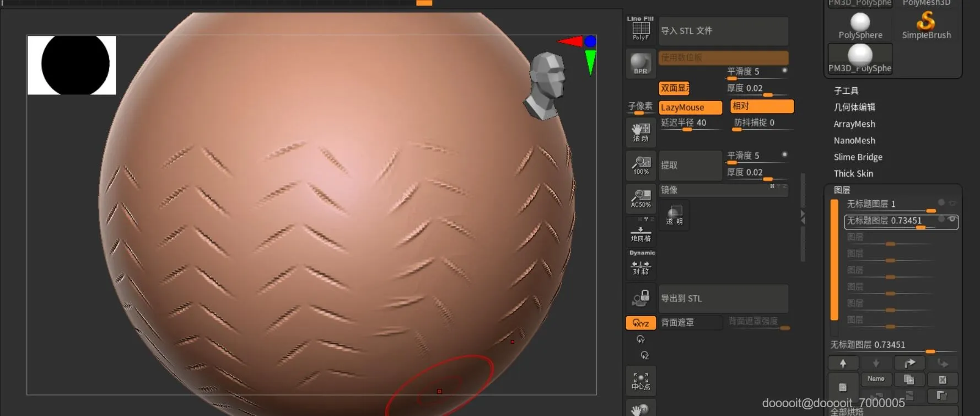The image size is (980, 416).
Task: Move the selected layer down
Action: [876, 363]
